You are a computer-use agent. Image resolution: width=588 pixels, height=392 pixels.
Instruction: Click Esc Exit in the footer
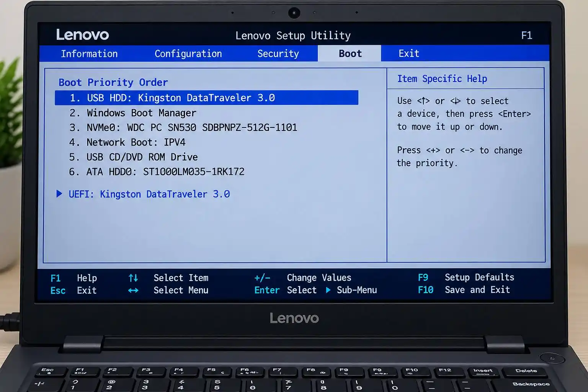73,291
